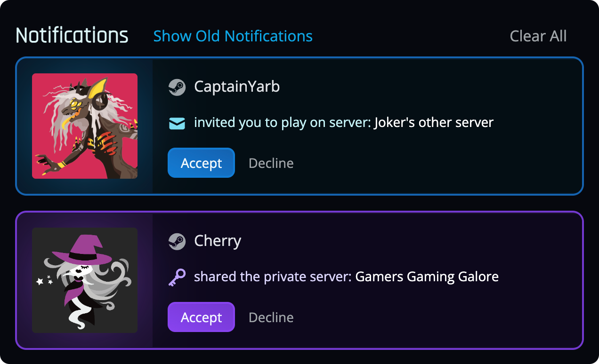Click the envelope invite icon
The width and height of the screenshot is (599, 364).
(177, 124)
